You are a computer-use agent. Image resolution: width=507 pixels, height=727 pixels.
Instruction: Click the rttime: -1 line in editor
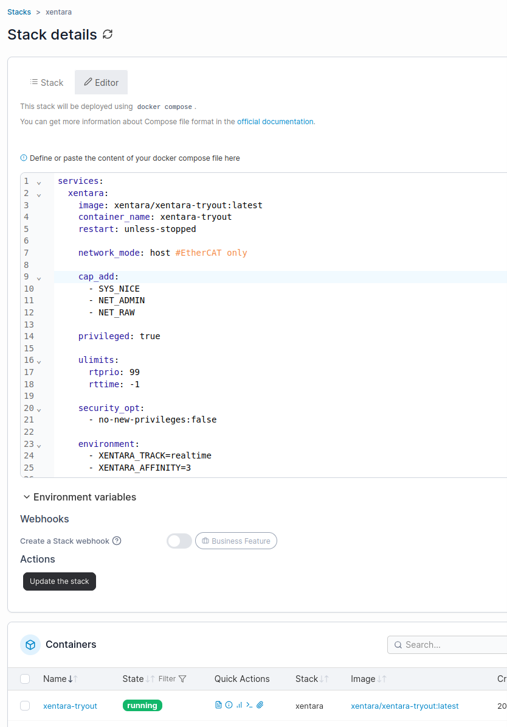tap(114, 384)
